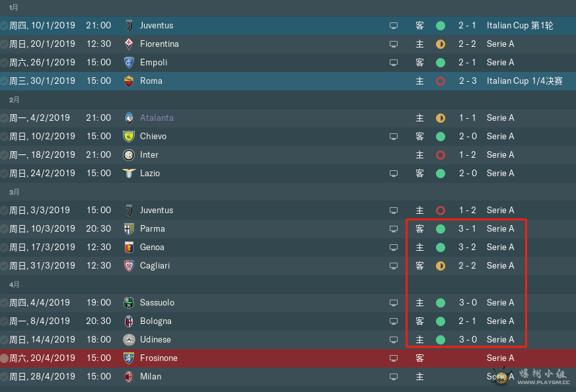
Task: Click the Lazio eagle crest
Action: coord(129,174)
